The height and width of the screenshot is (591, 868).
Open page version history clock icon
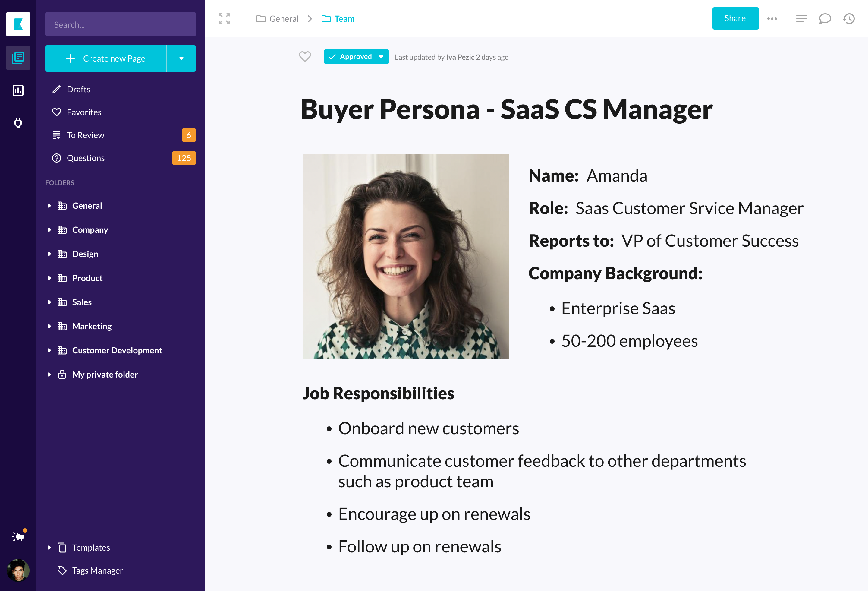pyautogui.click(x=849, y=19)
